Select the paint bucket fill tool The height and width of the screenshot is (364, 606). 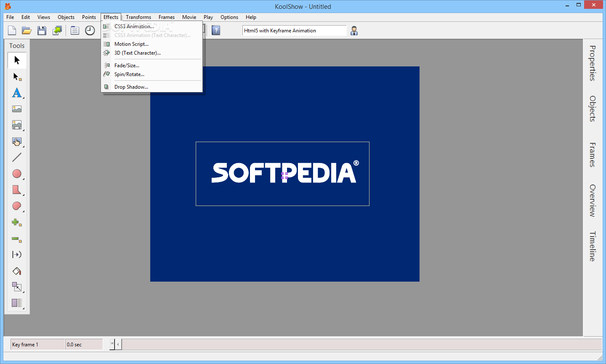pyautogui.click(x=17, y=271)
